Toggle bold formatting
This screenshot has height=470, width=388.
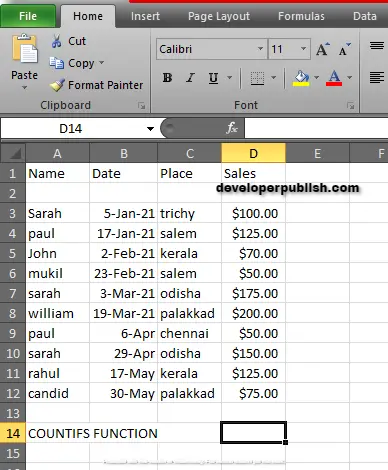pos(167,78)
